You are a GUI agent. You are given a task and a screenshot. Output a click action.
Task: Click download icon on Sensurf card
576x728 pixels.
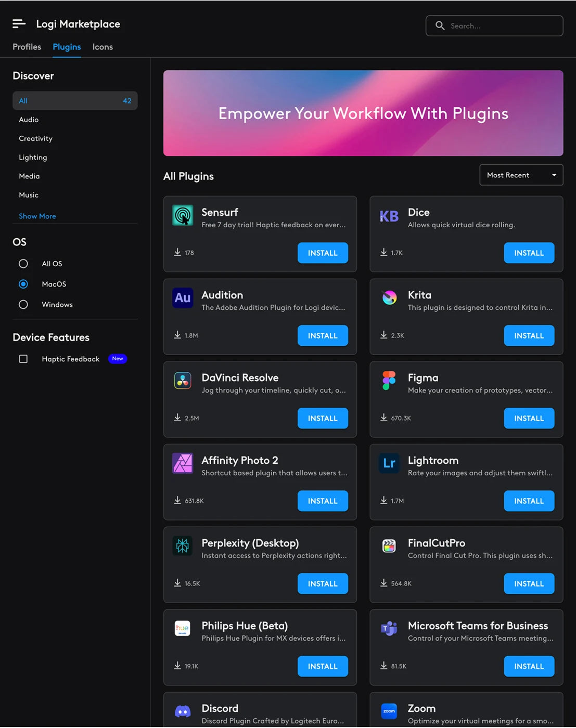point(177,252)
